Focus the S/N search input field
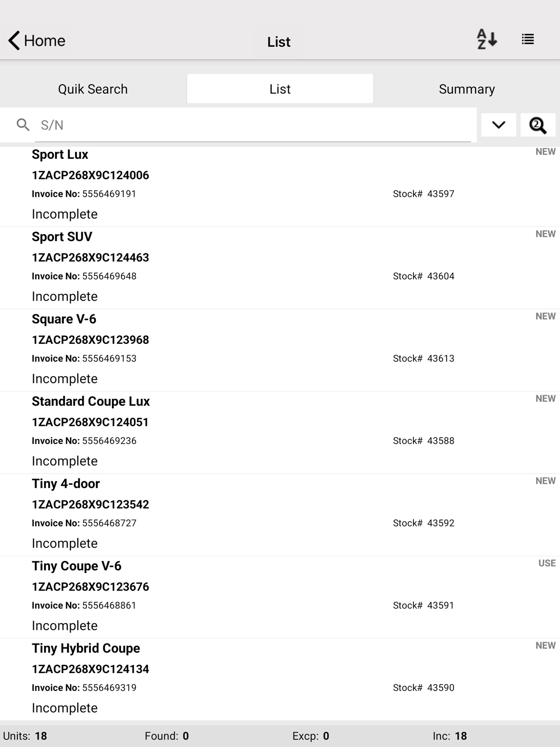 pyautogui.click(x=253, y=125)
